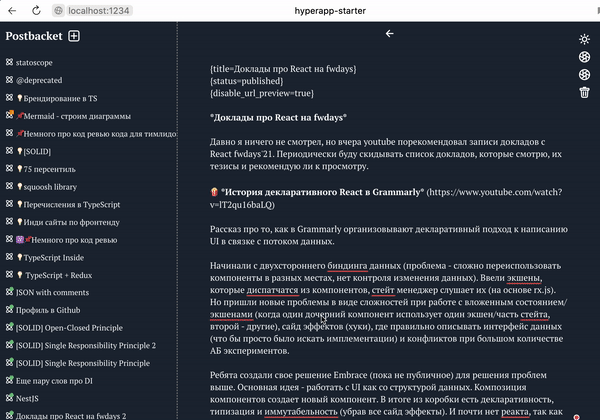The height and width of the screenshot is (420, 600).
Task: Click the green-dot icon beside [SOLID] Open-Closed Principle
Action: click(10, 327)
